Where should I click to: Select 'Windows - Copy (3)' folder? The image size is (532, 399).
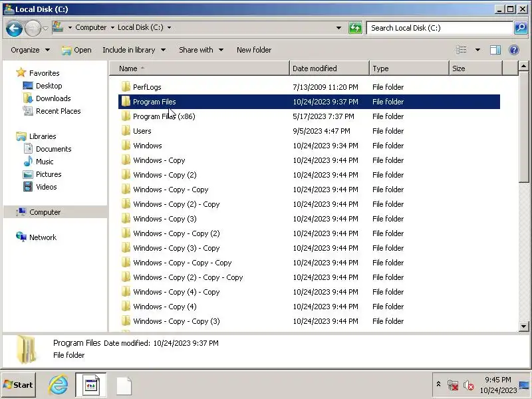(309, 219)
